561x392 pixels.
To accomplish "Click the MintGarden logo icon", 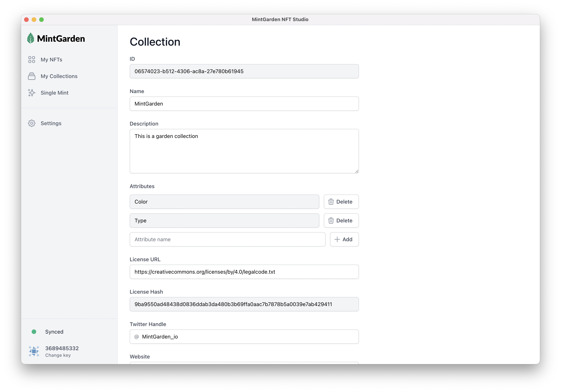I will [32, 38].
